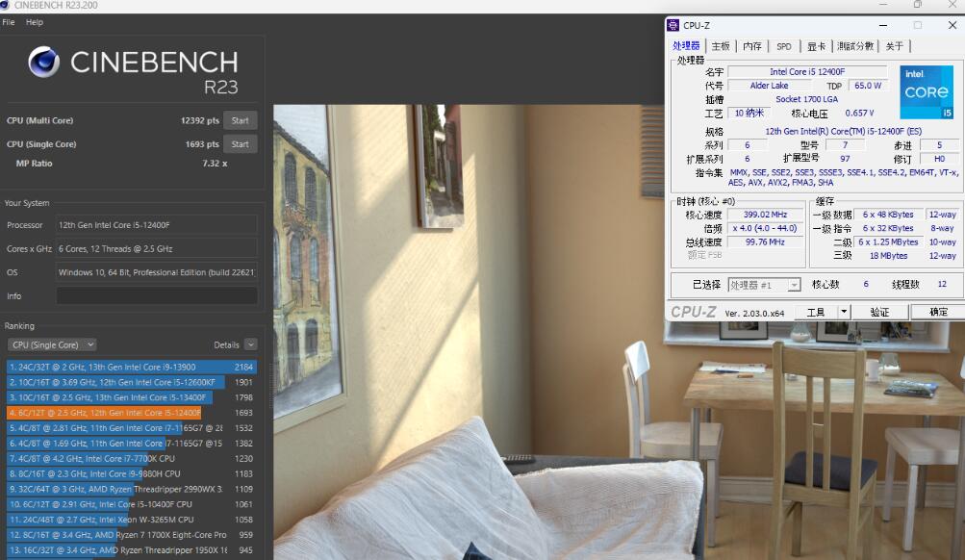Click the empty Info input field

click(156, 296)
